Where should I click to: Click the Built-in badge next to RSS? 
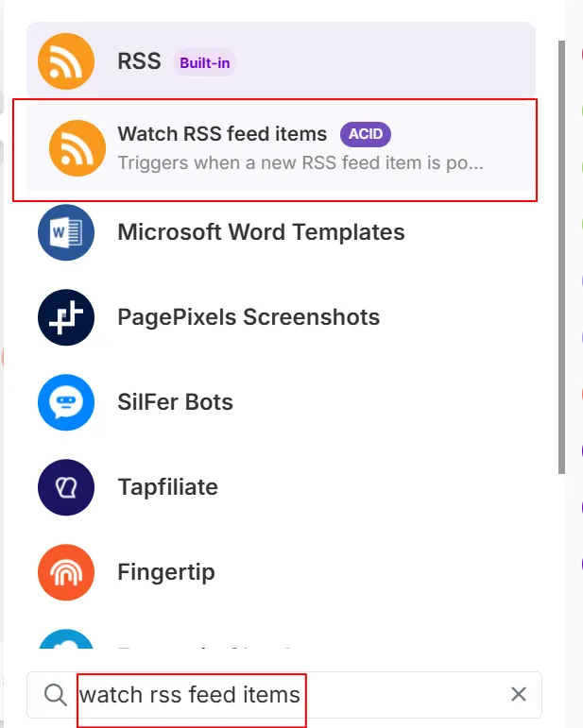pyautogui.click(x=205, y=62)
